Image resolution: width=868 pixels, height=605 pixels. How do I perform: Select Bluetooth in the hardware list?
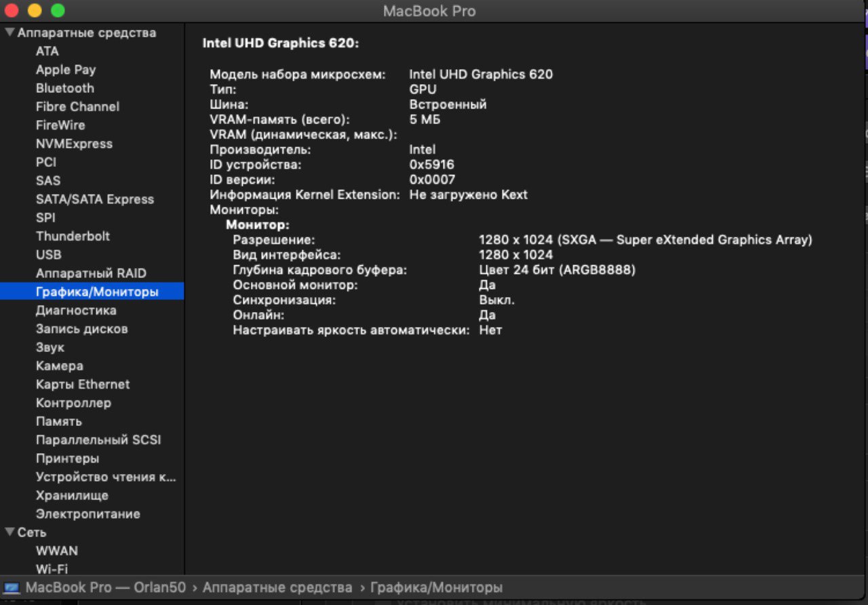point(65,88)
